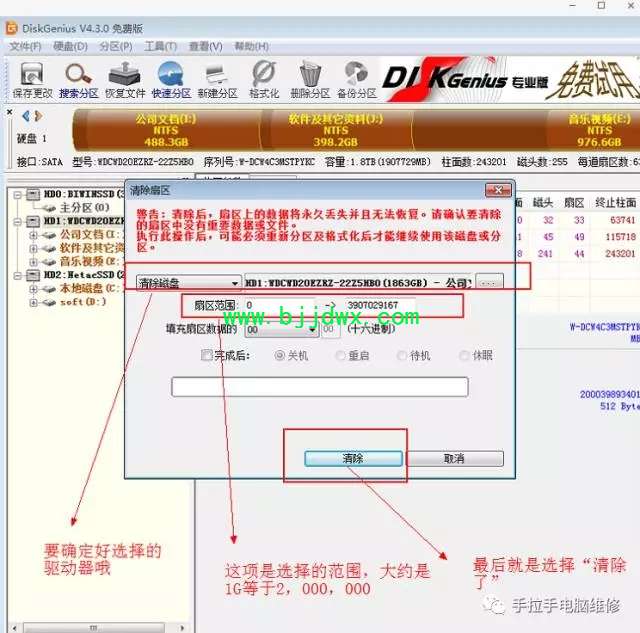The image size is (640, 633).
Task: Expand the 本地磁盘 (C:) node
Action: point(33,289)
